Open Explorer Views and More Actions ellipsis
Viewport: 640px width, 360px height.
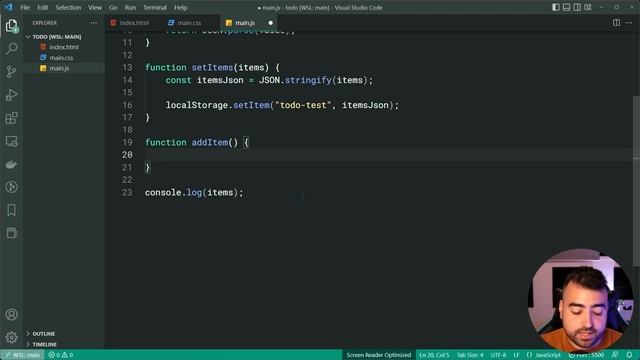coord(93,23)
